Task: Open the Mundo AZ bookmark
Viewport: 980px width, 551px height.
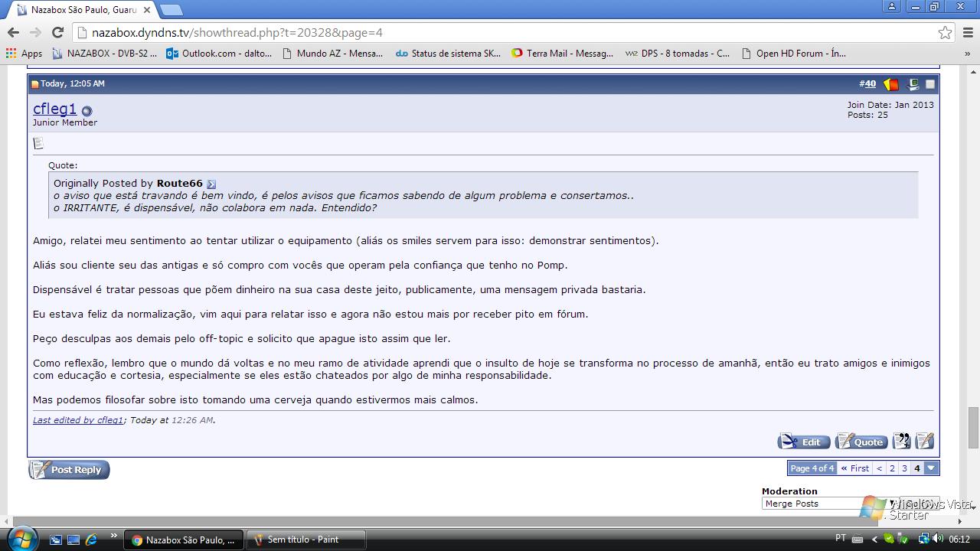Action: (333, 54)
